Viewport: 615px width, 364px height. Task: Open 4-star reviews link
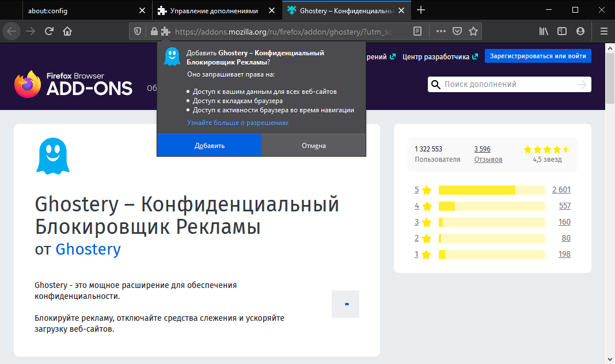pos(423,206)
